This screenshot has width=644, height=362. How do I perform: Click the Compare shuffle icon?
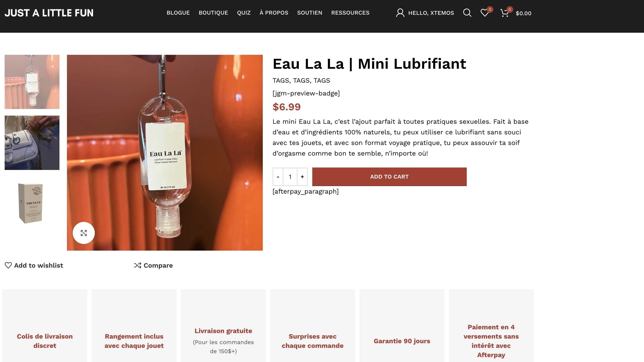(137, 265)
